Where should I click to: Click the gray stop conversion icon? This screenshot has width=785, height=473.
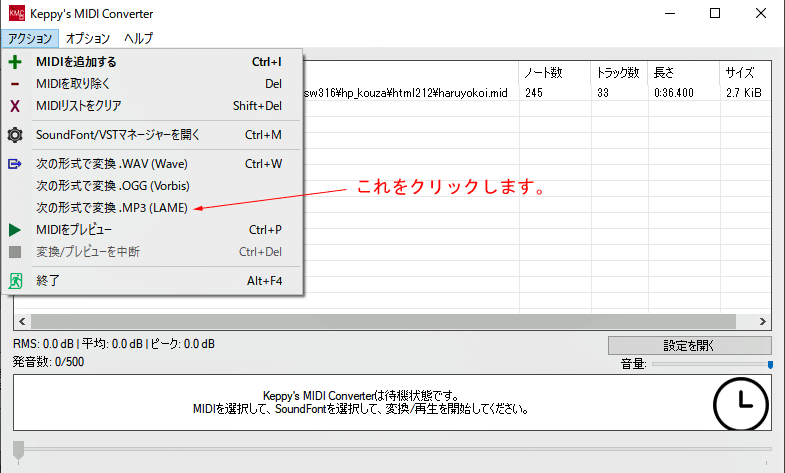[15, 252]
